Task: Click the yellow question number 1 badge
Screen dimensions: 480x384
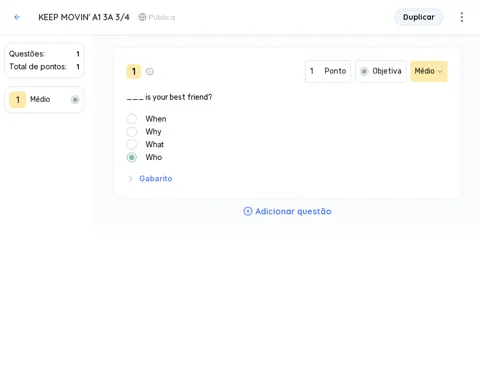Action: (134, 72)
